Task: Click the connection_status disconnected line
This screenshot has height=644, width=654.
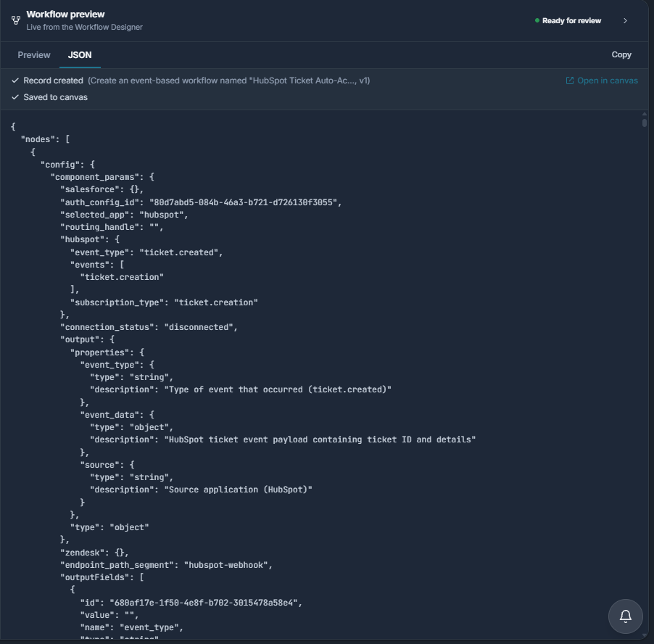Action: tap(149, 327)
